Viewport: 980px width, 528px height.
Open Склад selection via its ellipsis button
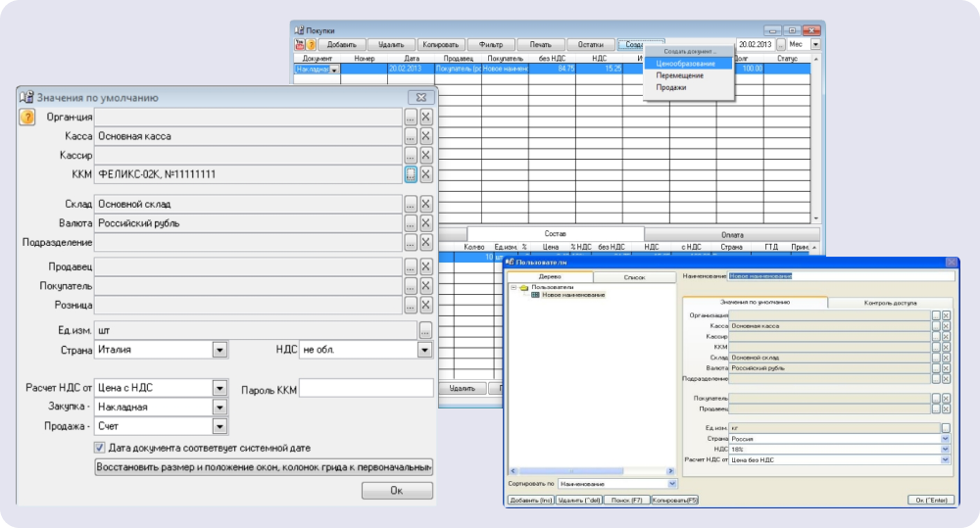411,204
